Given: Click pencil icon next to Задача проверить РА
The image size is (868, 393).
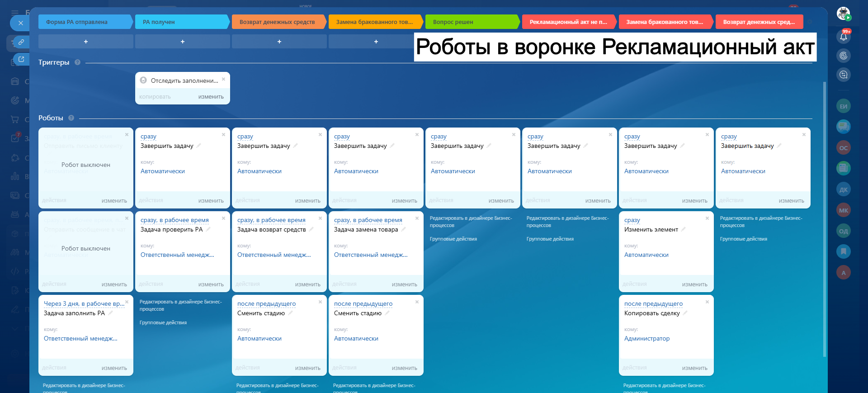Looking at the screenshot, I should coord(208,229).
